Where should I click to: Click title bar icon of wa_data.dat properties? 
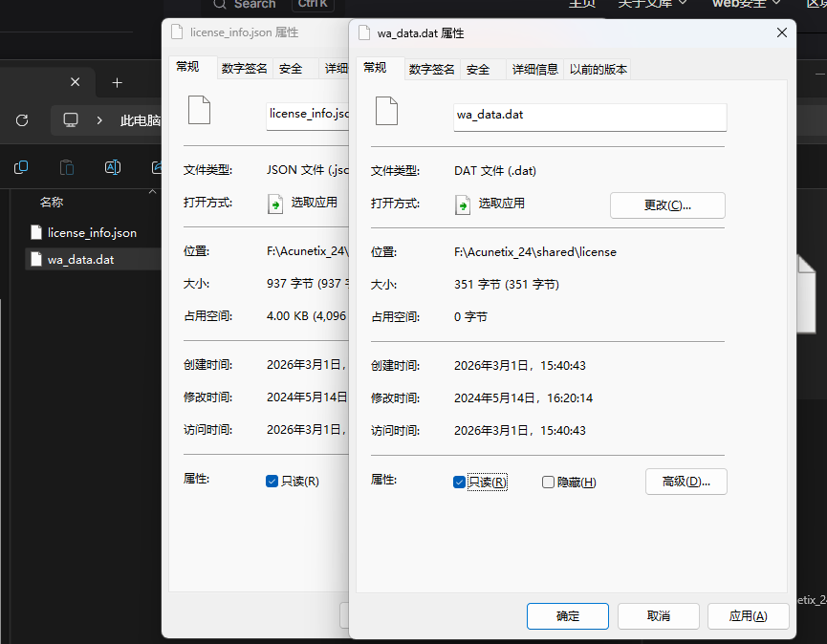[x=364, y=32]
